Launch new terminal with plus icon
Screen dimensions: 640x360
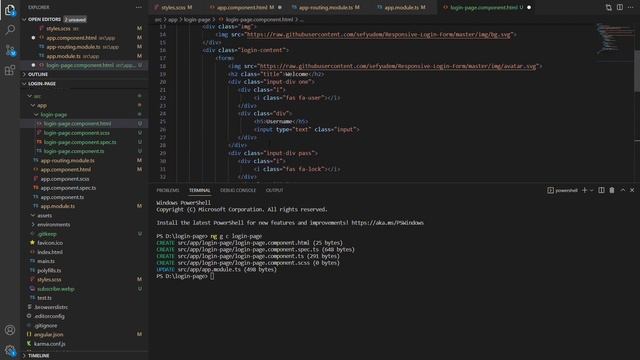click(584, 190)
